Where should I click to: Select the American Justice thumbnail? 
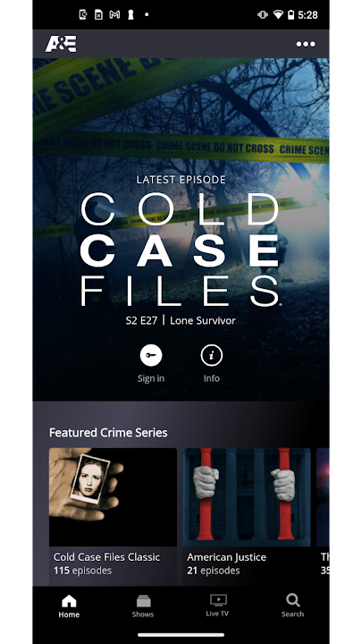click(x=247, y=497)
